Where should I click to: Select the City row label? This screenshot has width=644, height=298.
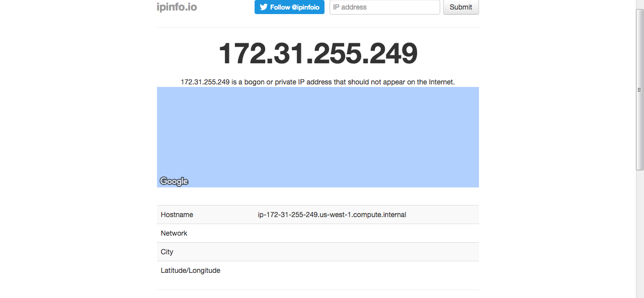(x=167, y=252)
